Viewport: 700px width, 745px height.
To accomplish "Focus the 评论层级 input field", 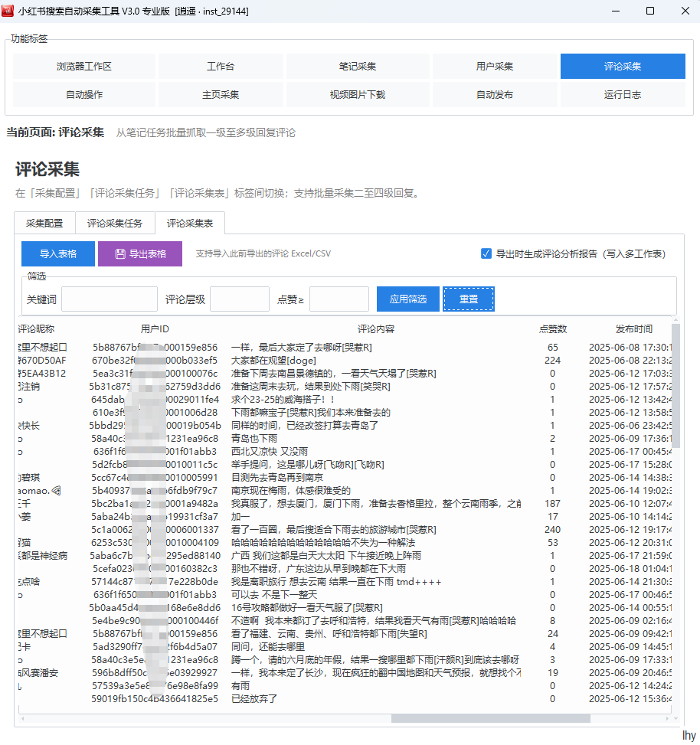I will (x=240, y=299).
